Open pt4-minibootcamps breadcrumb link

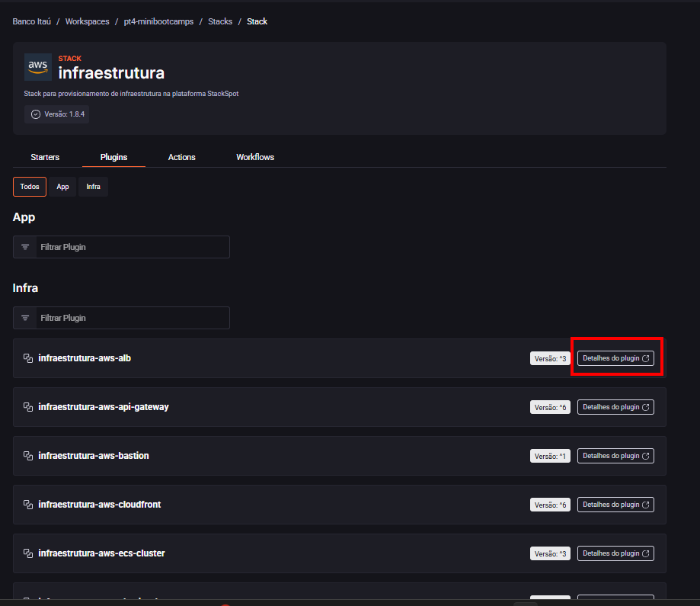[158, 21]
